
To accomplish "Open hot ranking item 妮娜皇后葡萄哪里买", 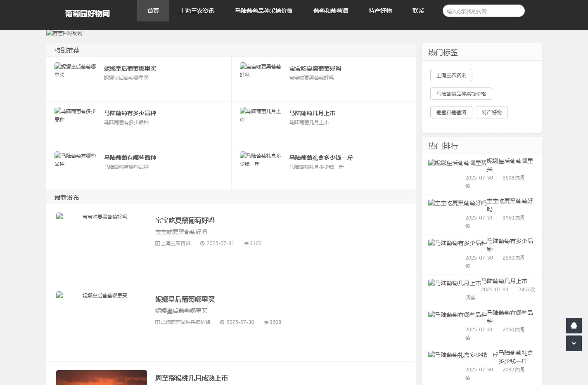I will tap(510, 165).
